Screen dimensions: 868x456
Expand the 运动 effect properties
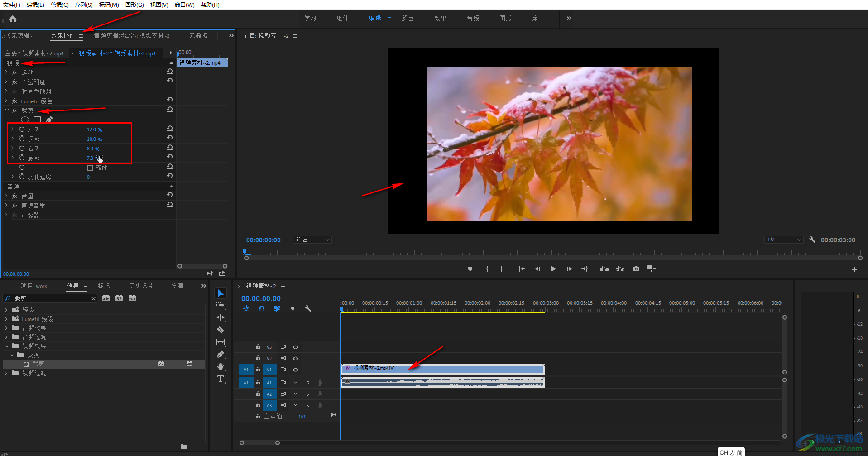[x=6, y=72]
